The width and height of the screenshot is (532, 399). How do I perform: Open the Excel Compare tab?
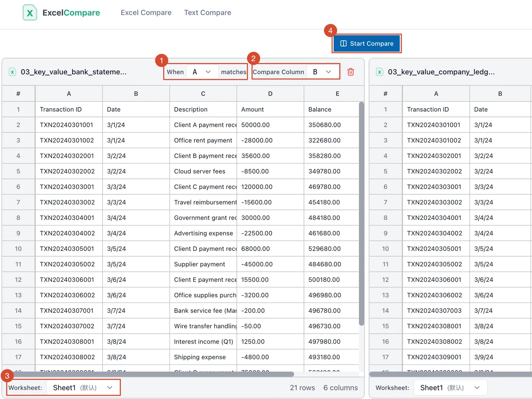point(146,13)
